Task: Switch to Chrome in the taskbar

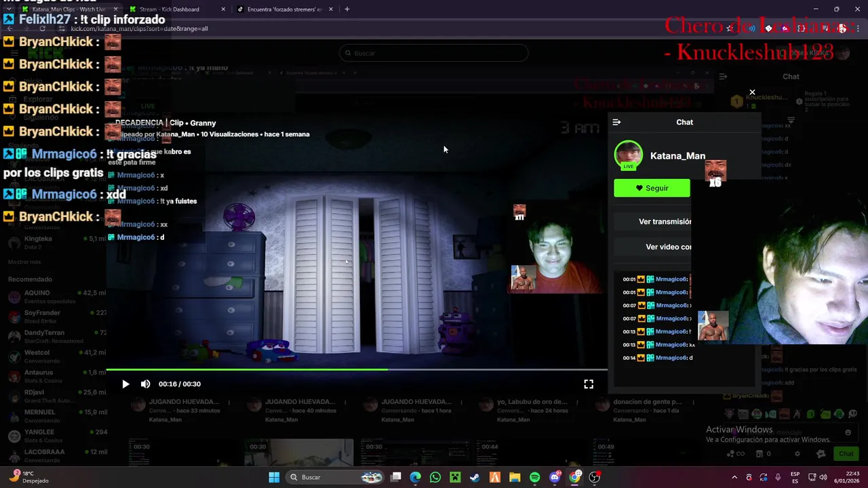Action: tap(574, 477)
